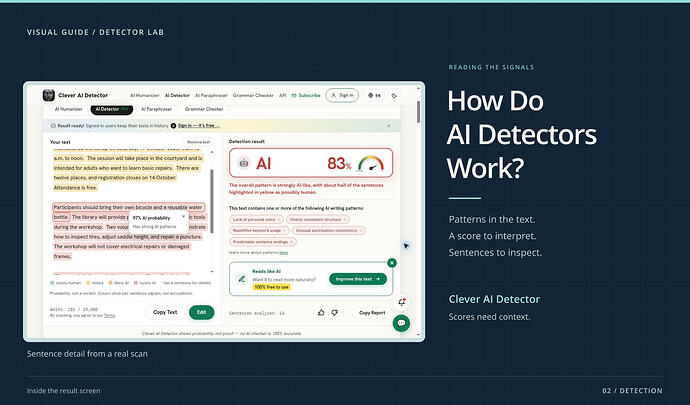Open the green chat bubble icon

pos(401,323)
